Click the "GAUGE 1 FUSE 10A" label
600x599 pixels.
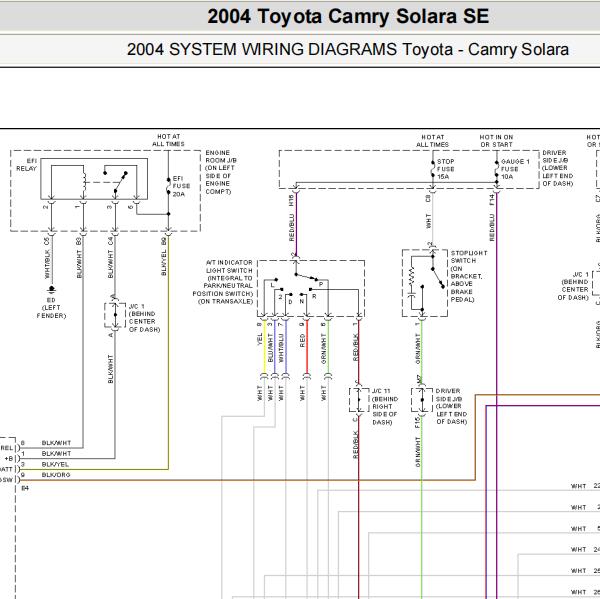[515, 169]
